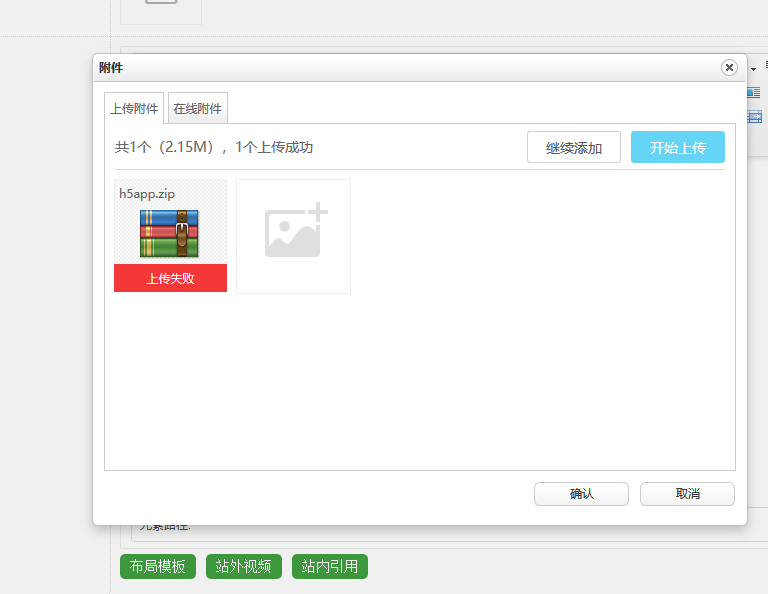Click the green 布局模板 button
768x594 pixels.
tap(158, 566)
